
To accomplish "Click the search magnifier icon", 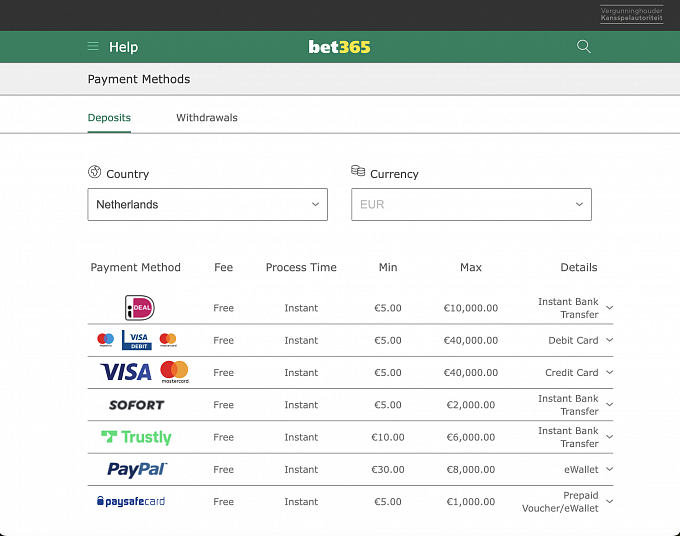I will 584,47.
